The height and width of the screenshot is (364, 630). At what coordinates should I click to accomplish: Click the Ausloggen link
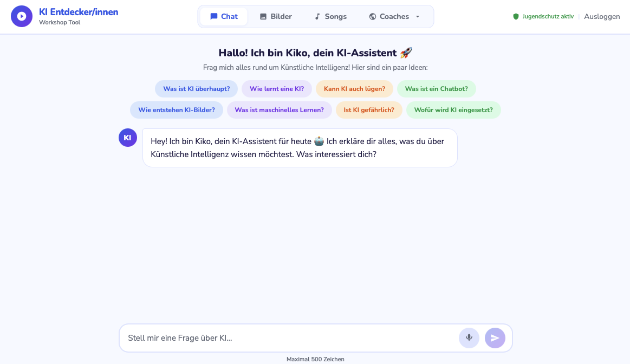(x=602, y=16)
